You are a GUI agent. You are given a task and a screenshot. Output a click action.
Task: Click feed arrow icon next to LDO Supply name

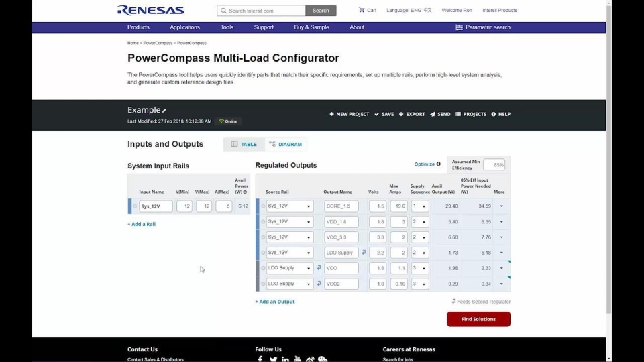tap(364, 253)
